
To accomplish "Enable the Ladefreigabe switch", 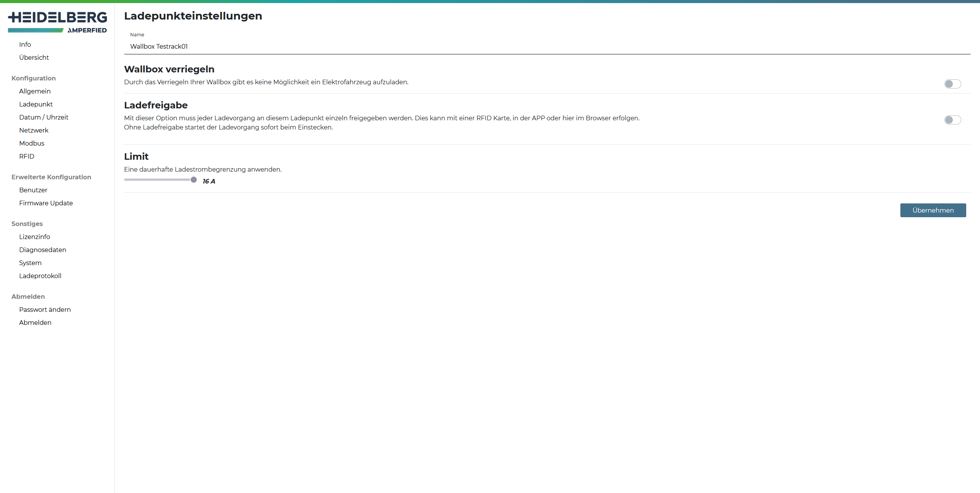I will click(x=952, y=120).
